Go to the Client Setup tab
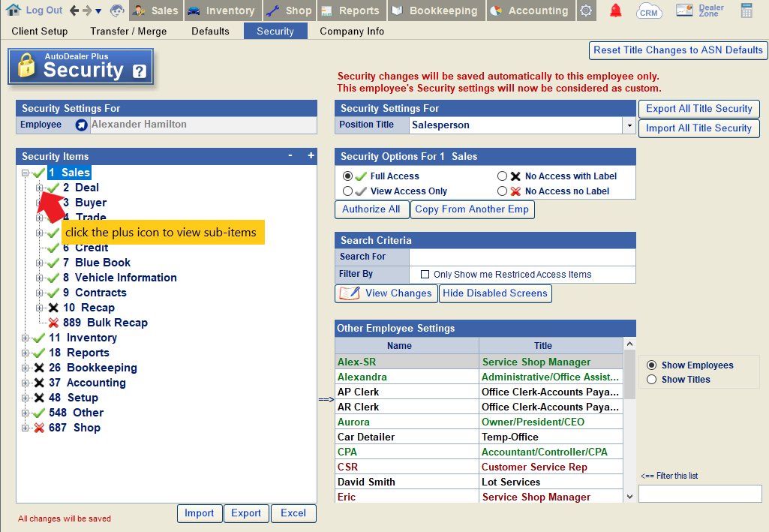Screen dimensions: 769x532 [x=40, y=32]
